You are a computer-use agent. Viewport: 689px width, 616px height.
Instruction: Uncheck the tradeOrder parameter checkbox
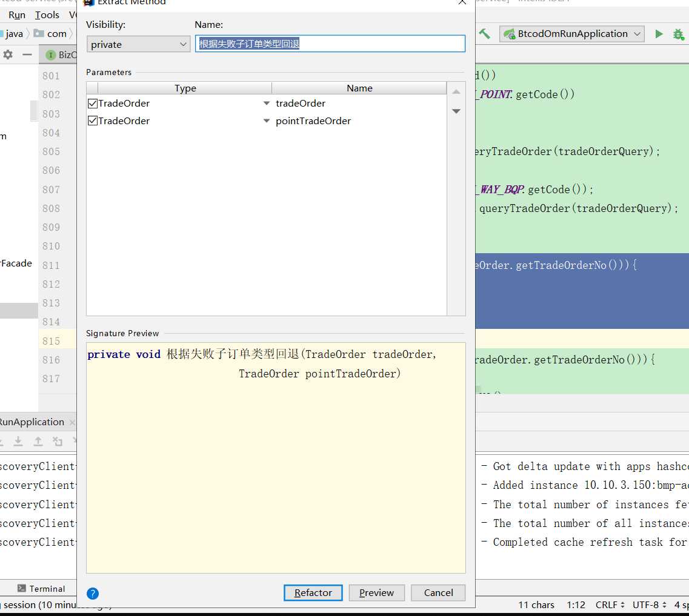[92, 103]
